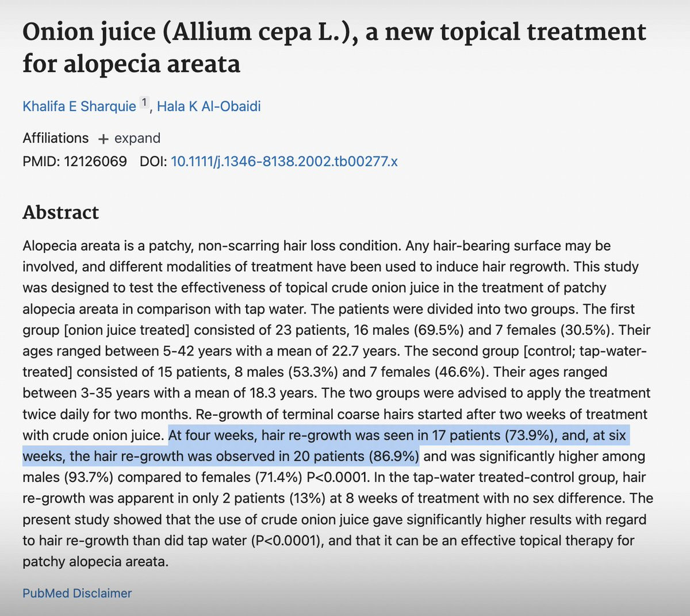The image size is (690, 616).
Task: Open the PubMed Disclaimer link
Action: (x=77, y=593)
